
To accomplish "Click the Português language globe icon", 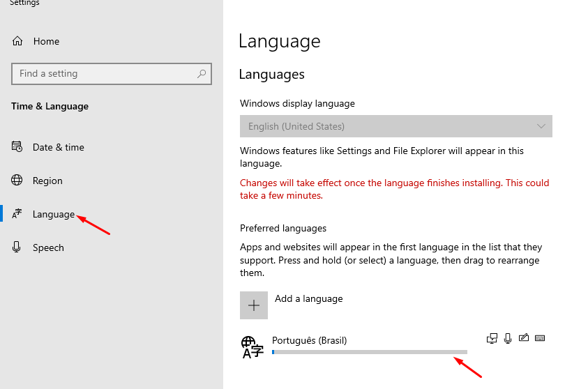I will [x=252, y=347].
